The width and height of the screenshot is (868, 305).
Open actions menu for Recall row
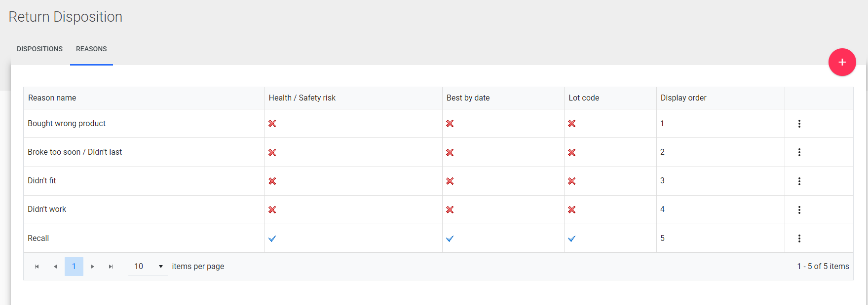799,238
